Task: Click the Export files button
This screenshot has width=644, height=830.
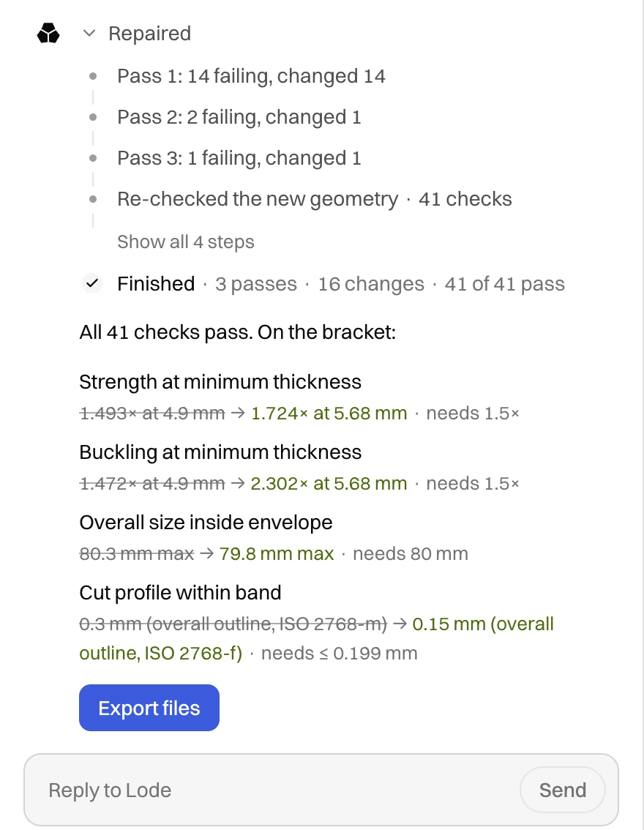Action: pyautogui.click(x=149, y=708)
